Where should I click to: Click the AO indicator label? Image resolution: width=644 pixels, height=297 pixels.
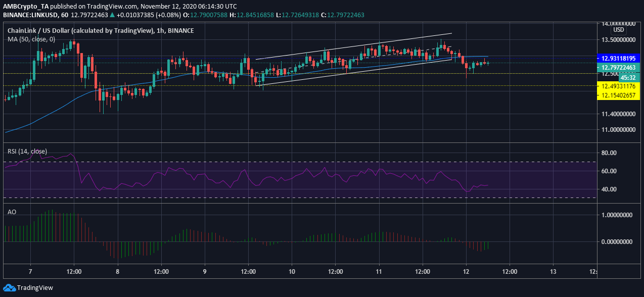[12, 212]
